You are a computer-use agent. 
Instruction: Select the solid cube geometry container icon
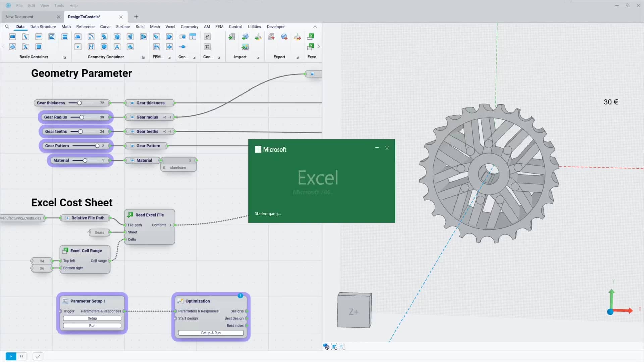(104, 47)
